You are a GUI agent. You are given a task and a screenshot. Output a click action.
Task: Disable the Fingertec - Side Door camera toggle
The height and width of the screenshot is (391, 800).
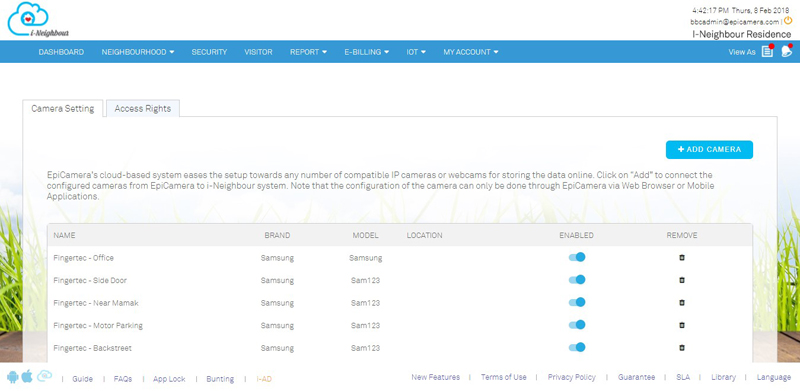click(577, 280)
